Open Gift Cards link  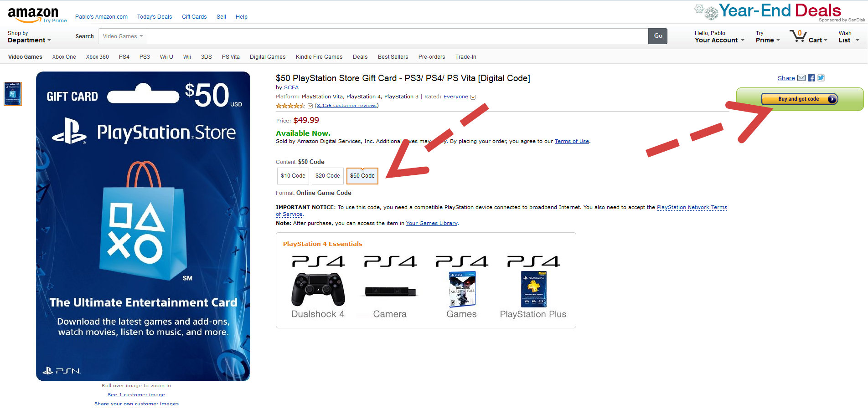(x=194, y=17)
